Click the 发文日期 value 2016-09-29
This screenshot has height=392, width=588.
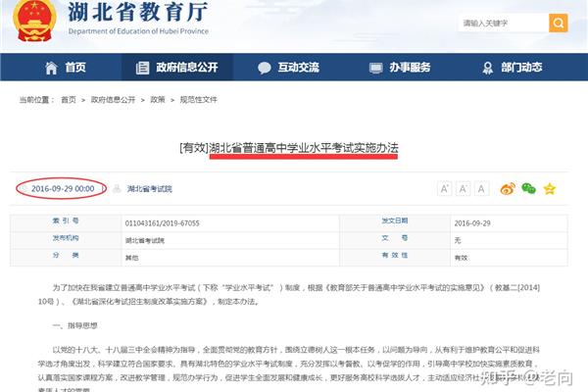472,223
